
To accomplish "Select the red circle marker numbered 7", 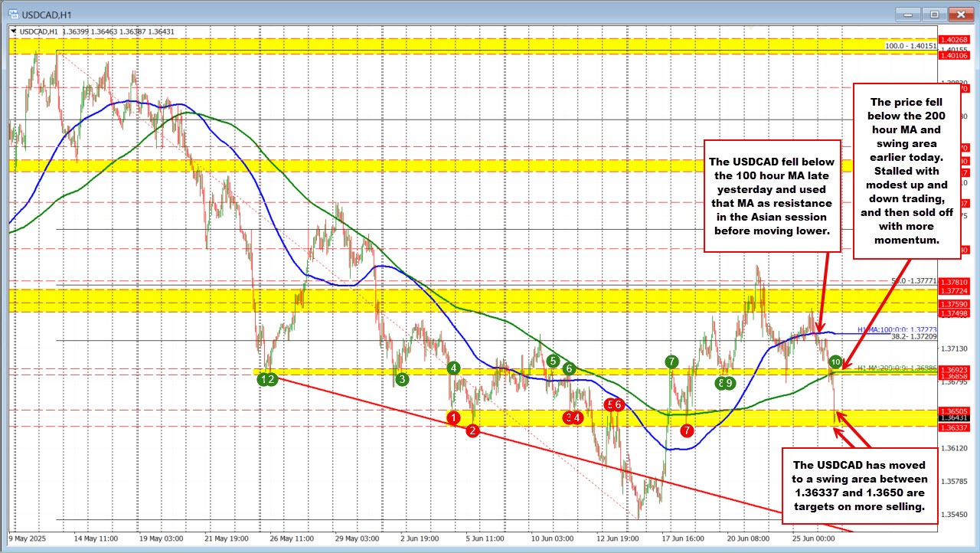I will [x=688, y=430].
